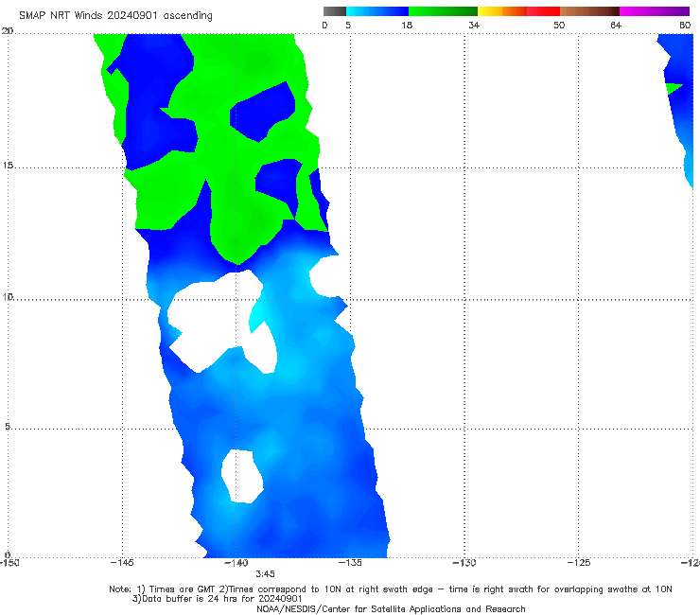Click the colorbar label '50'
This screenshot has height=615, width=700.
559,25
